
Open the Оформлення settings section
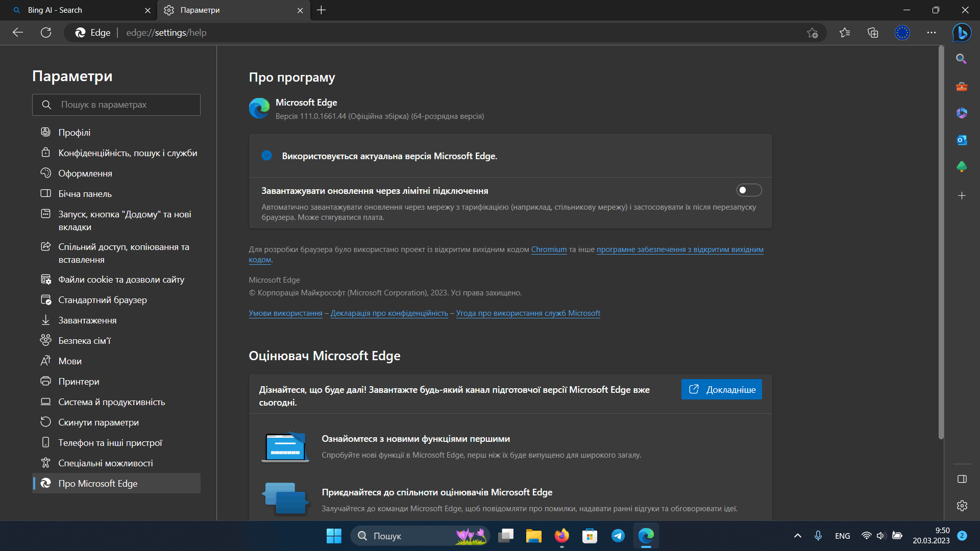pyautogui.click(x=116, y=173)
